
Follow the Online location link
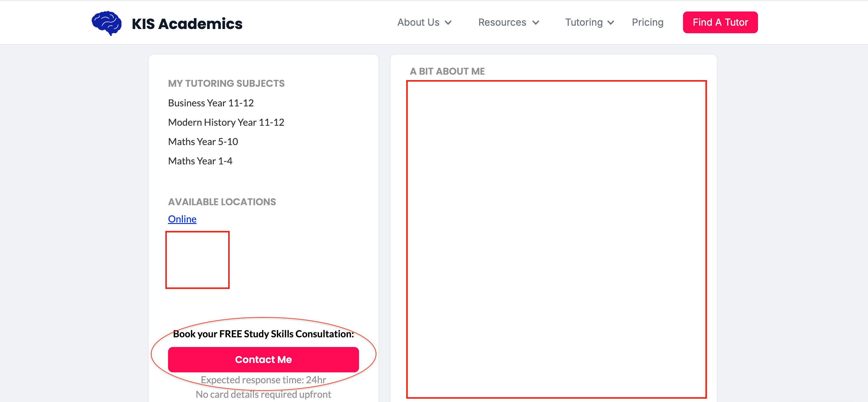[182, 219]
